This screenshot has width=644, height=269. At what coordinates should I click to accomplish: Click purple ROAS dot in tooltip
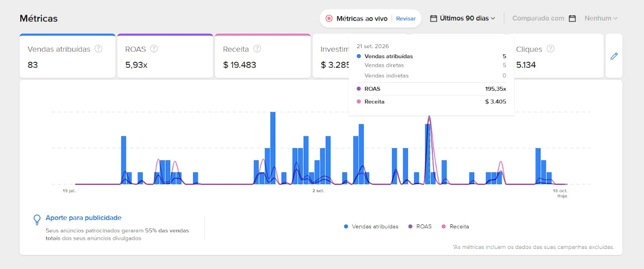pos(359,89)
